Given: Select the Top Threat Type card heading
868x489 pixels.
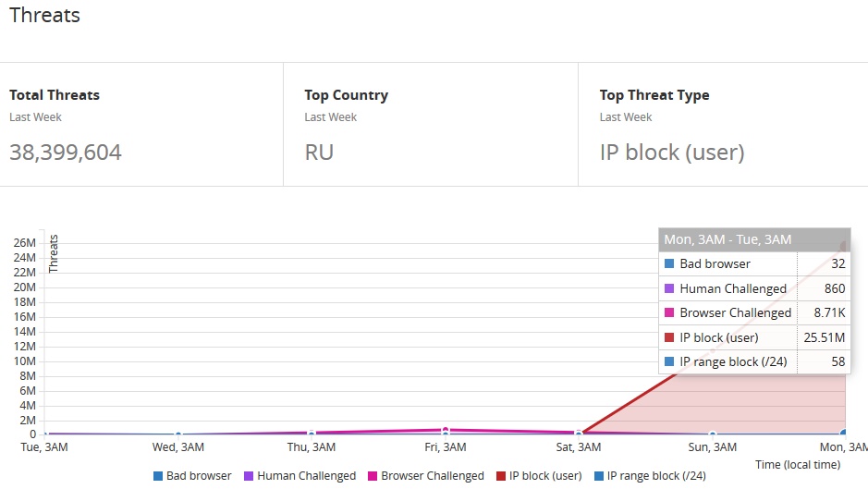Looking at the screenshot, I should [654, 95].
